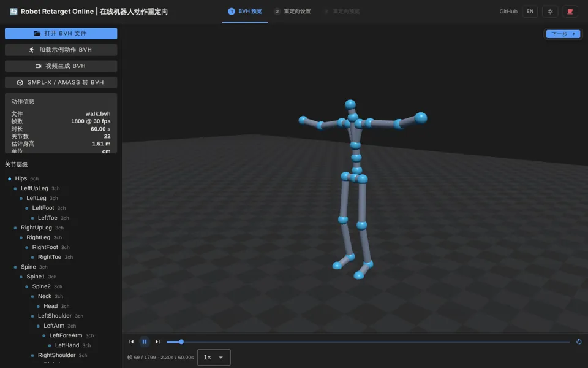The image size is (588, 368).
Task: Click 加载示例动作 BVH button
Action: tap(61, 50)
